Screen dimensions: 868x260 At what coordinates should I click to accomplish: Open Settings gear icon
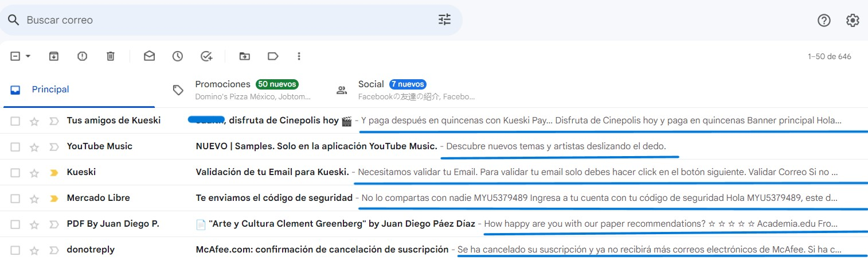(853, 21)
